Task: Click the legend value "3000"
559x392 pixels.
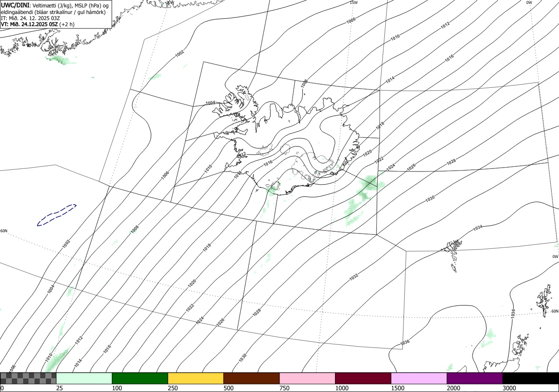Action: (x=509, y=388)
